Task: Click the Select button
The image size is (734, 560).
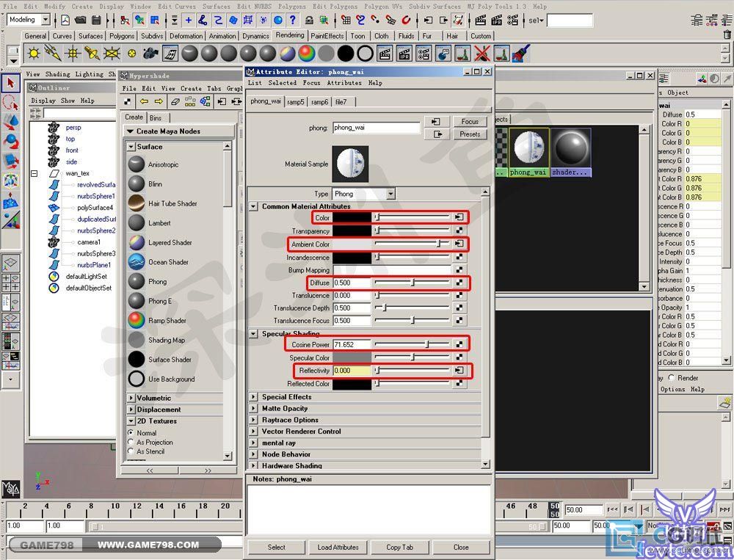Action: (276, 547)
